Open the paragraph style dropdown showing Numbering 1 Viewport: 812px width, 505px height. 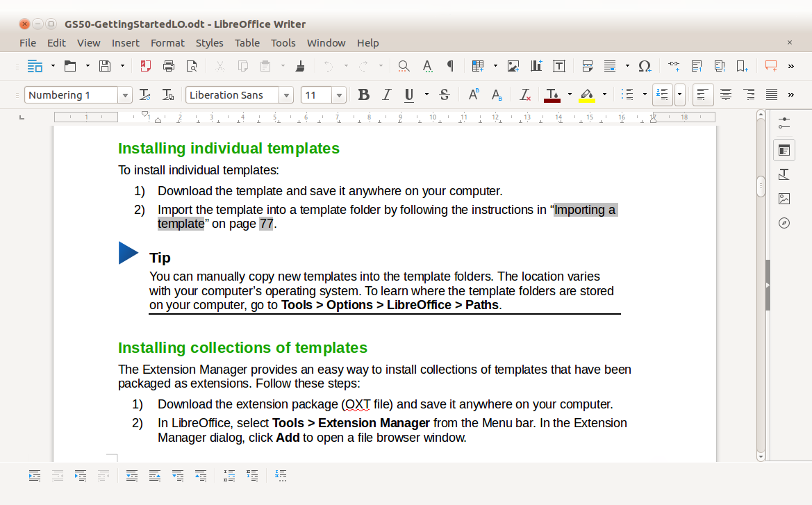[125, 94]
